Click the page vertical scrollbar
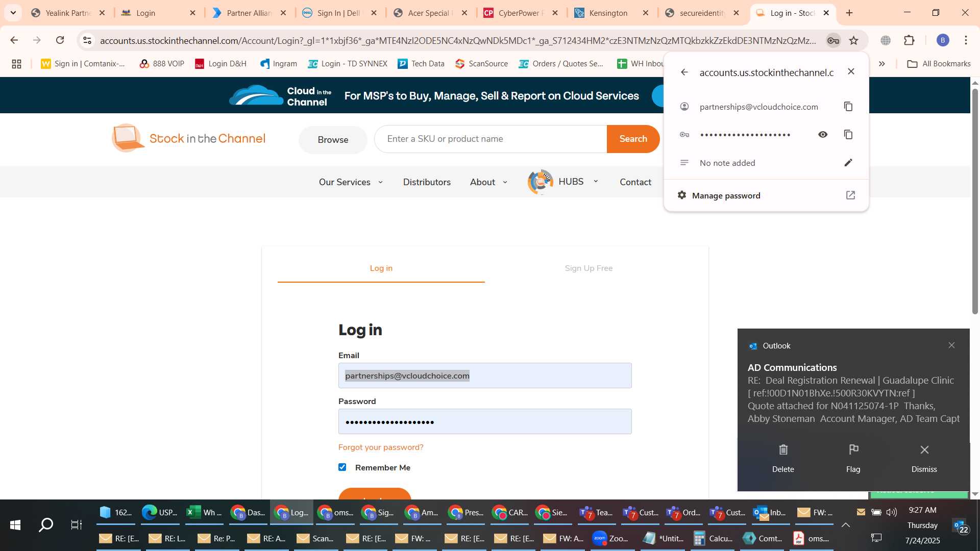980x551 pixels. point(975,202)
